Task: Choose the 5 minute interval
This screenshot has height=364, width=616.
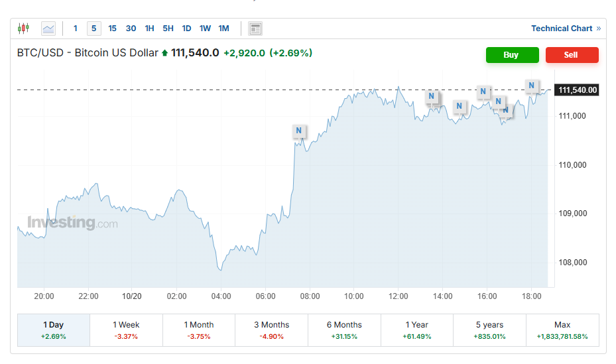Action: point(93,29)
